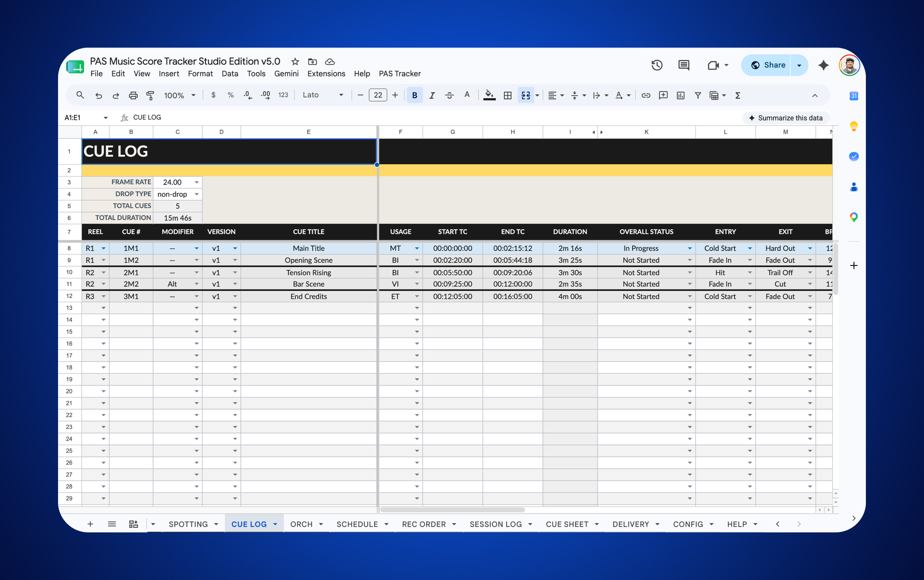Click the print icon
The width and height of the screenshot is (924, 580).
133,95
